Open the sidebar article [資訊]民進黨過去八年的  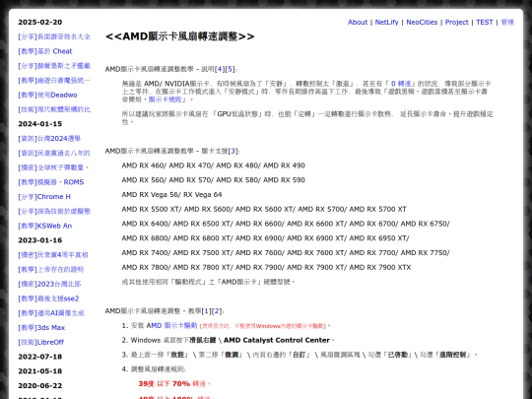click(54, 153)
